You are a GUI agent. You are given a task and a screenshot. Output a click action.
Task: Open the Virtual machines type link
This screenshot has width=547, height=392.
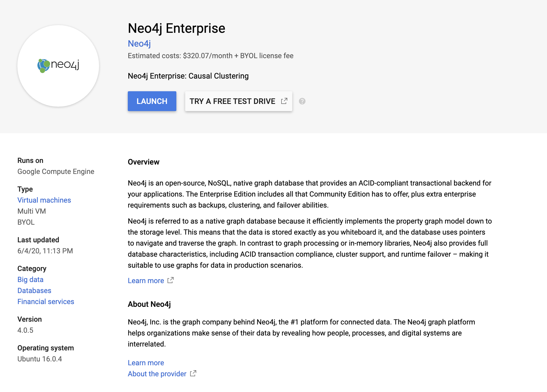point(44,200)
